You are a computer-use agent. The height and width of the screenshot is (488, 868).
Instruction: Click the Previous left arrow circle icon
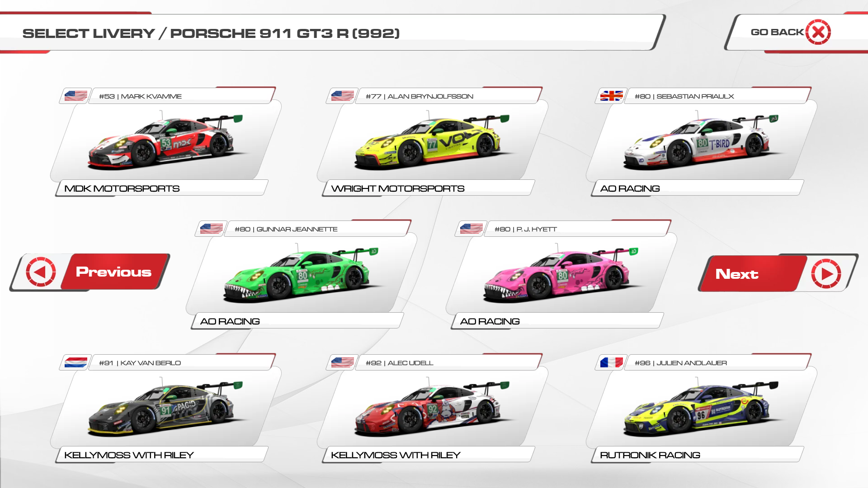41,272
